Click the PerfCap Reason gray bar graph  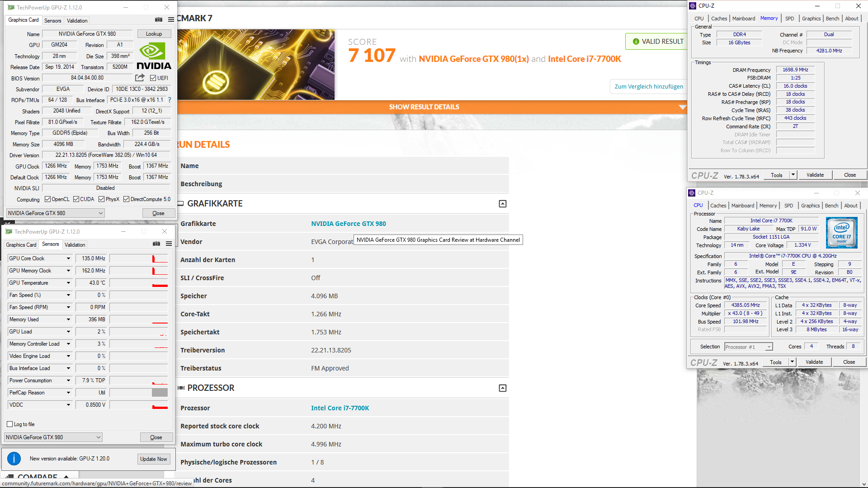159,393
